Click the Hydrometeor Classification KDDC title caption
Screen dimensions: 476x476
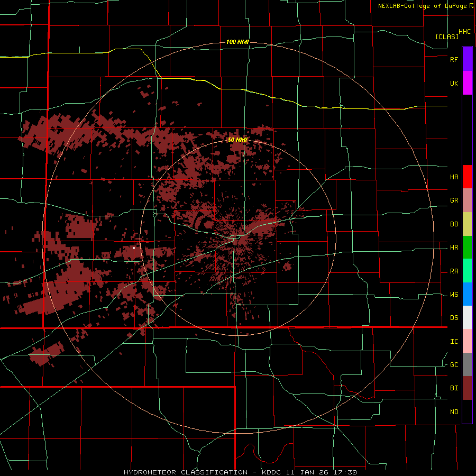[x=240, y=472]
